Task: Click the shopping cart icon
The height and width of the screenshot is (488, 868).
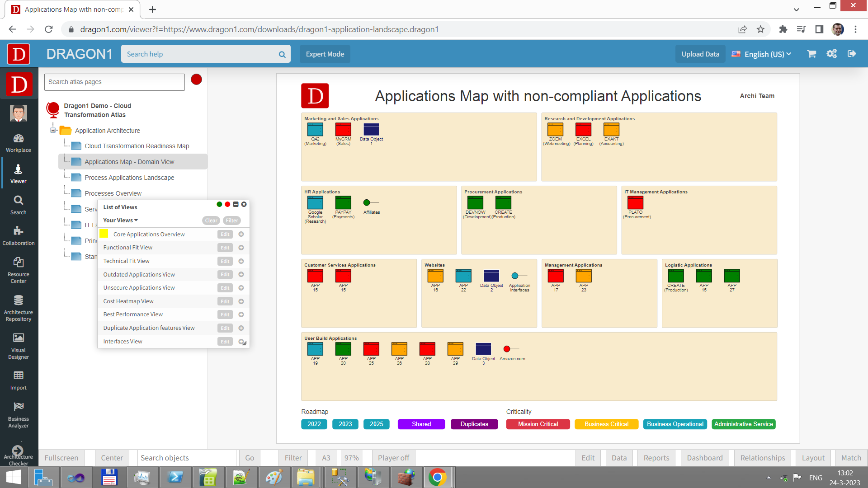Action: (x=811, y=54)
